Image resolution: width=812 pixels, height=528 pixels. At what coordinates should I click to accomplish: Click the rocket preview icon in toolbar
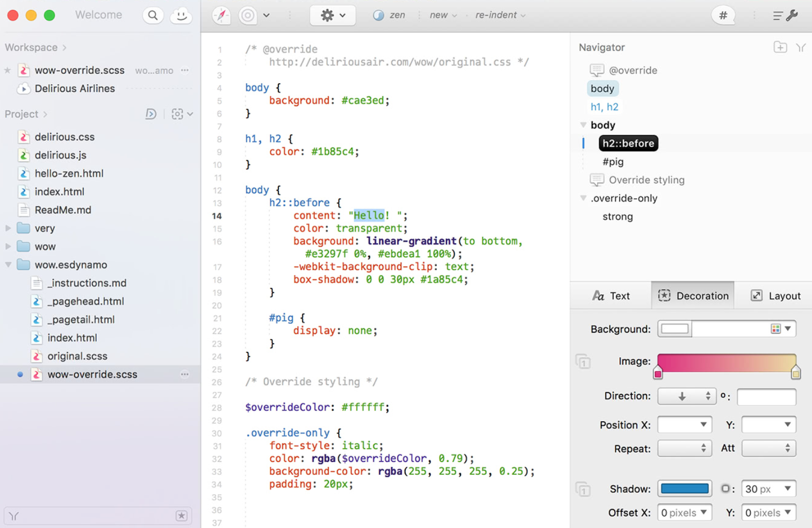click(x=221, y=16)
